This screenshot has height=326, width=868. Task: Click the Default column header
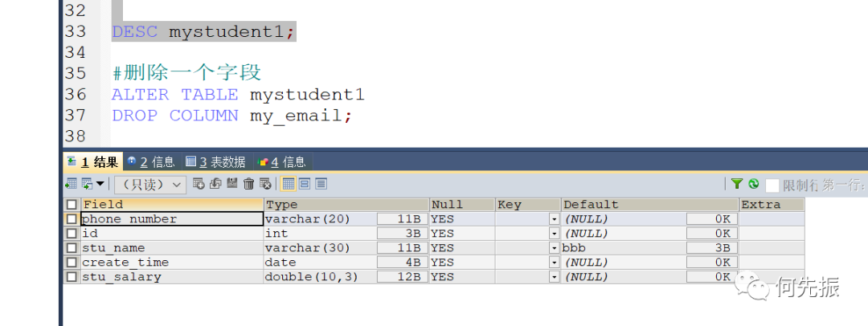coord(650,205)
